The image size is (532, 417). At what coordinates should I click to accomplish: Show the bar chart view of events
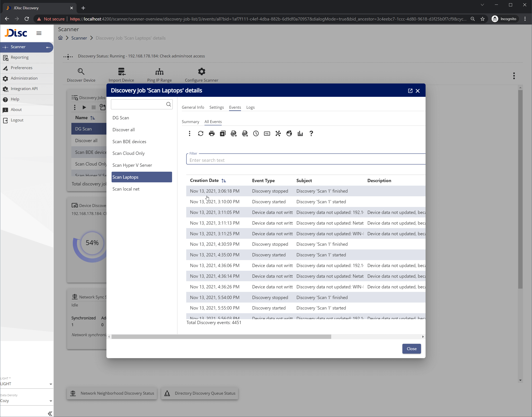point(300,133)
